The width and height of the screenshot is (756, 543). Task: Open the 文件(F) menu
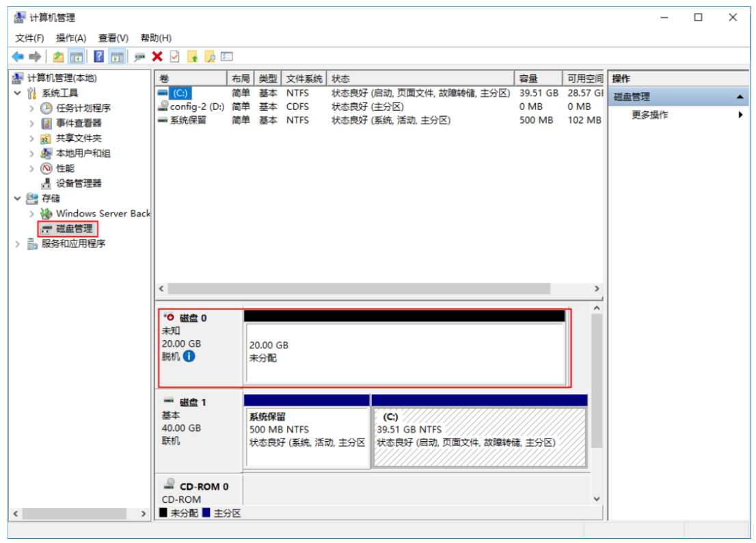(29, 38)
